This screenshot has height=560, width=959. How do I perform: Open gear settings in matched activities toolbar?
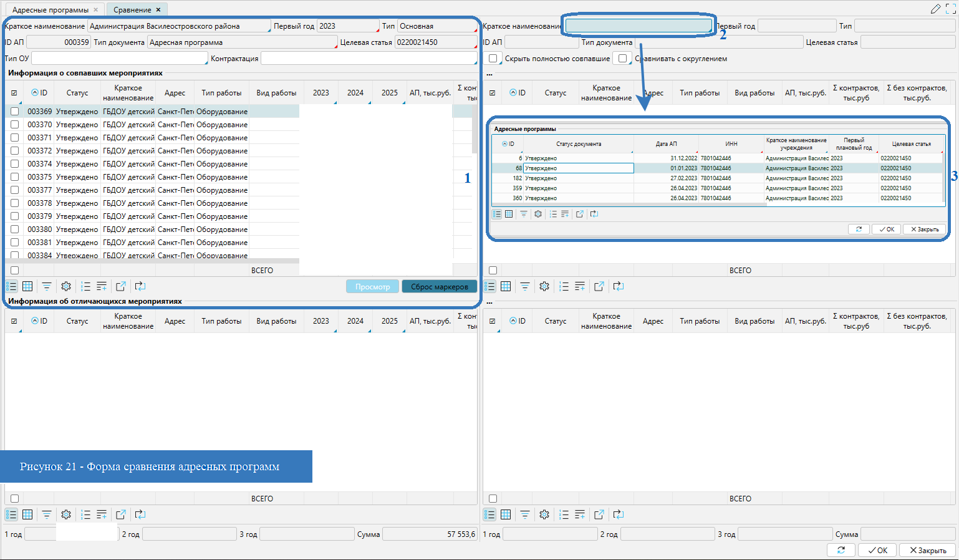pos(66,286)
